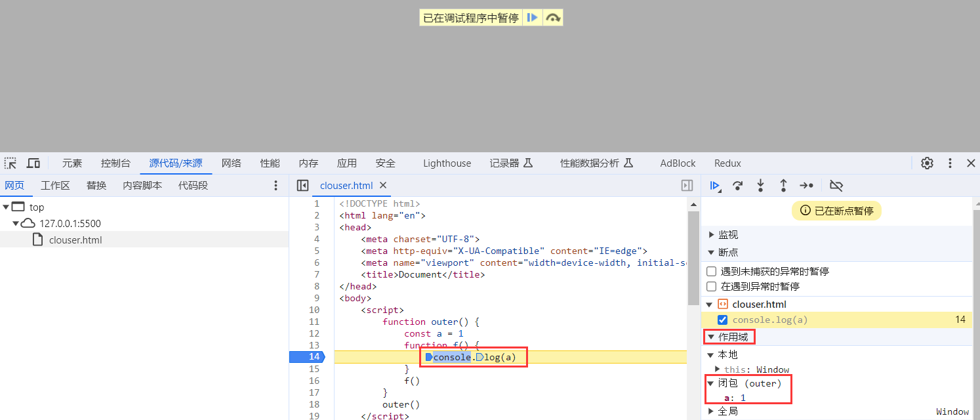The width and height of the screenshot is (980, 420).
Task: Collapse the 本地 local scope
Action: [x=711, y=355]
